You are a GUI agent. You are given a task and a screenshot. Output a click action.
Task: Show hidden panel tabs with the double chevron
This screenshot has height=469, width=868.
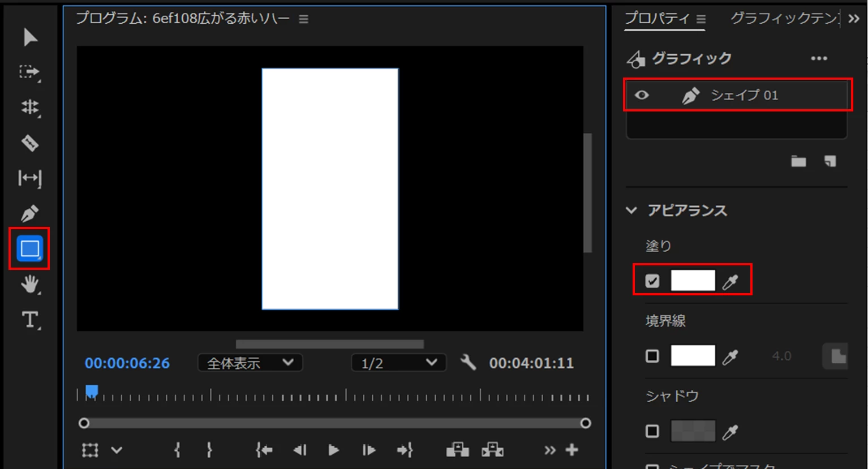pos(854,19)
